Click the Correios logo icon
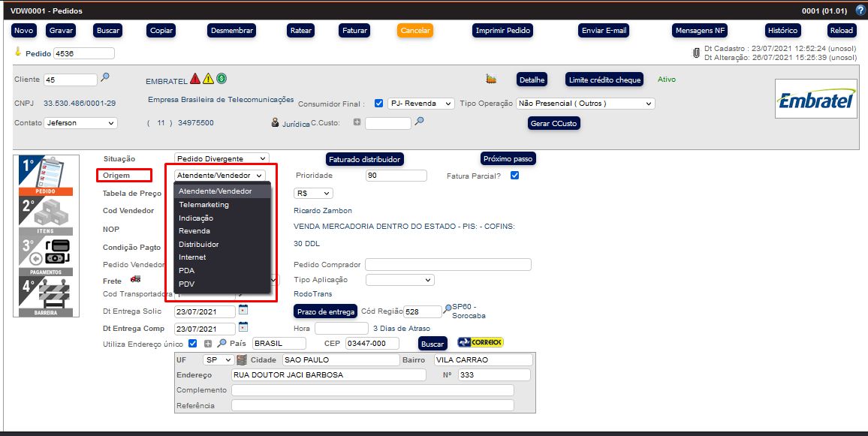Screen dimensions: 868x436 [x=480, y=342]
